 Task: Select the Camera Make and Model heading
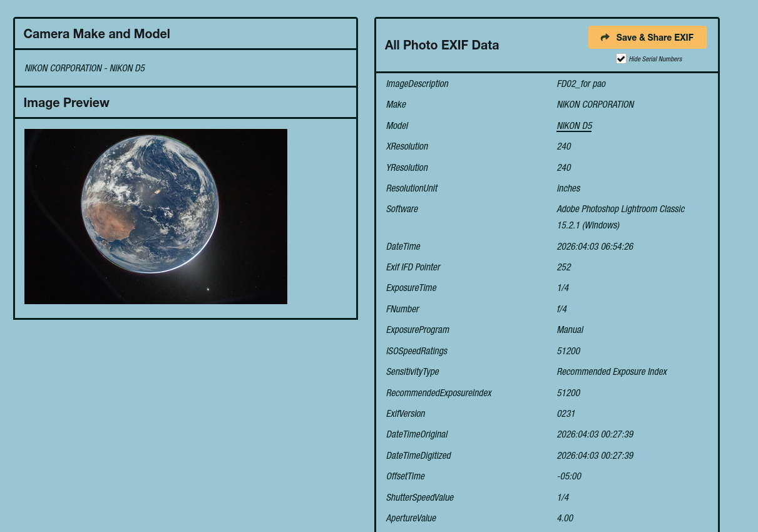pyautogui.click(x=97, y=34)
